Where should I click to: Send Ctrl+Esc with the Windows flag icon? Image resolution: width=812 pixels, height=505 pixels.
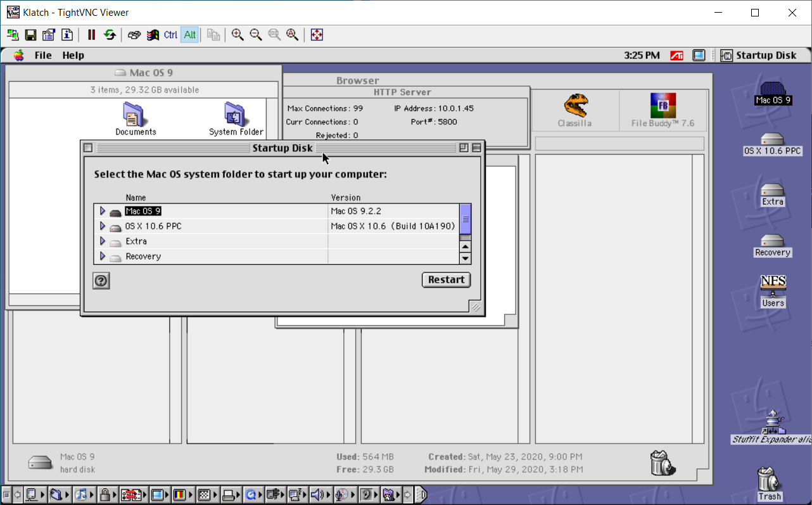click(153, 35)
